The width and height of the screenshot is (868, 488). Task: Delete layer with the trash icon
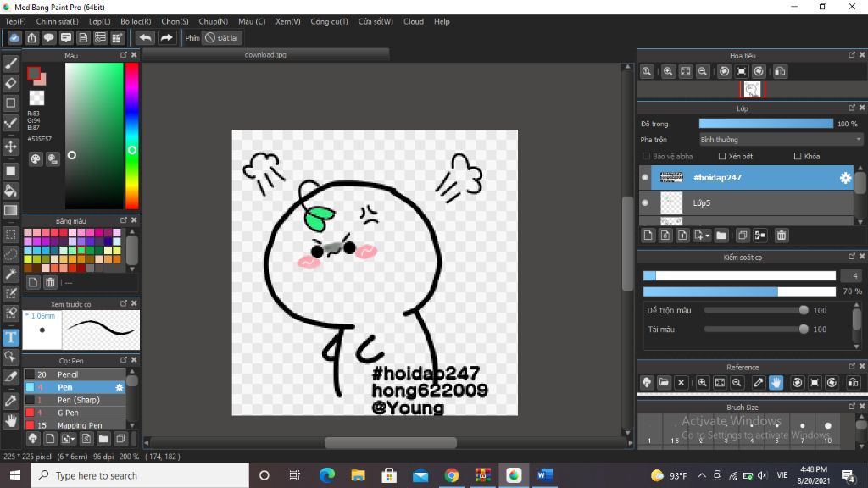[782, 236]
